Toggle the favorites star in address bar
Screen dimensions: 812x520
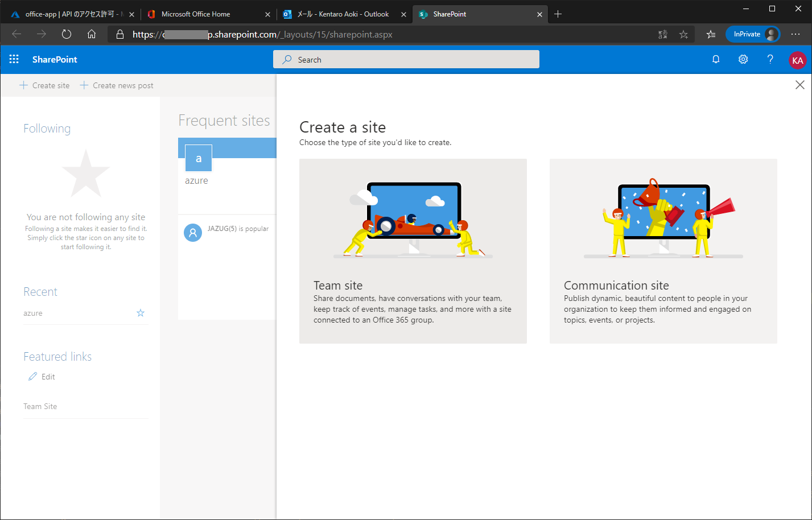click(x=683, y=34)
